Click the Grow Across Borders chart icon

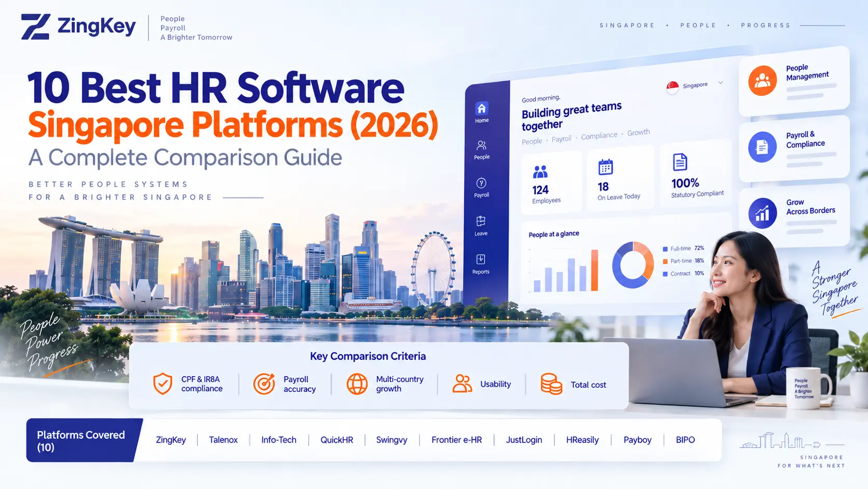pyautogui.click(x=762, y=213)
